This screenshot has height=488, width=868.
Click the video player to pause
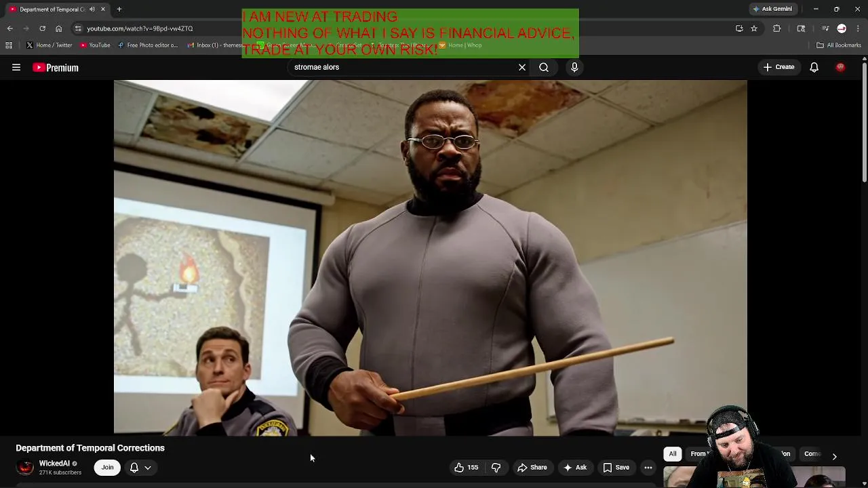[431, 258]
